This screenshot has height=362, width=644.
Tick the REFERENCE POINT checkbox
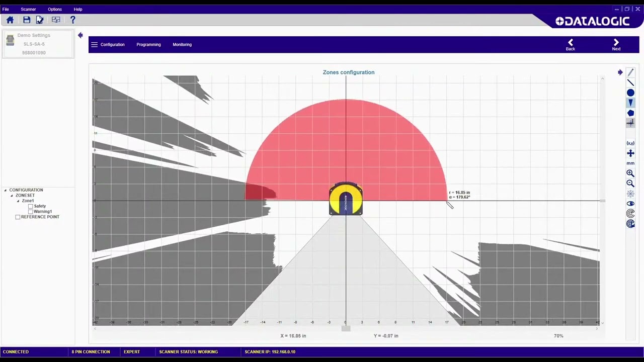click(x=18, y=217)
